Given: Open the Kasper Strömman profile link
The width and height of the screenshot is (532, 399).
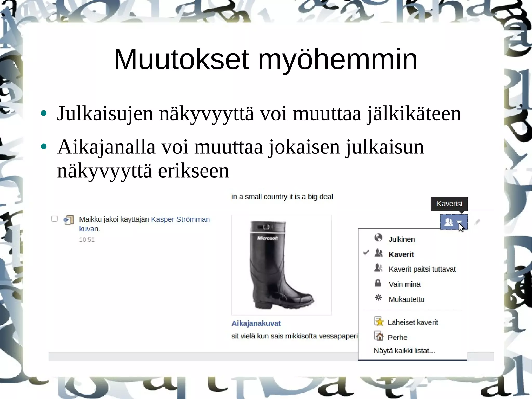Looking at the screenshot, I should [180, 219].
